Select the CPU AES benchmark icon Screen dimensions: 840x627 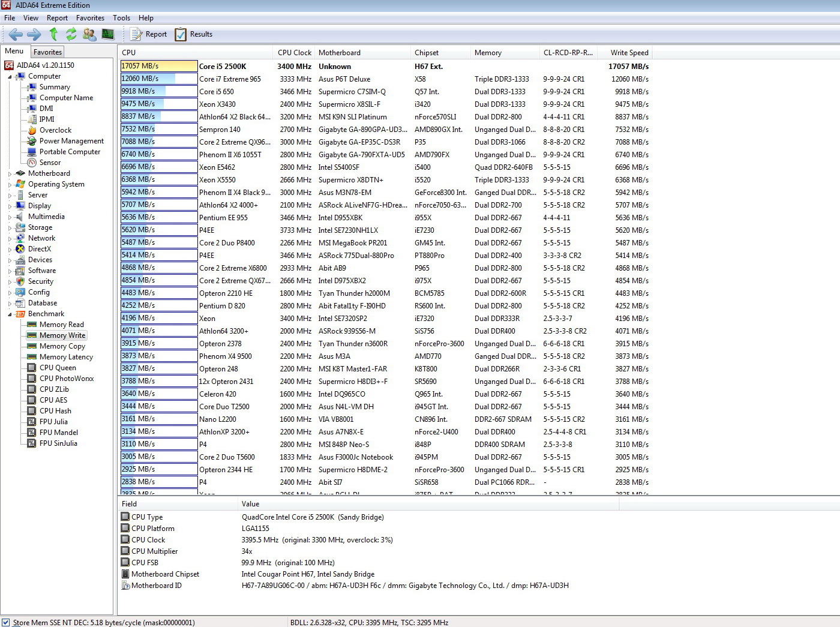point(32,400)
